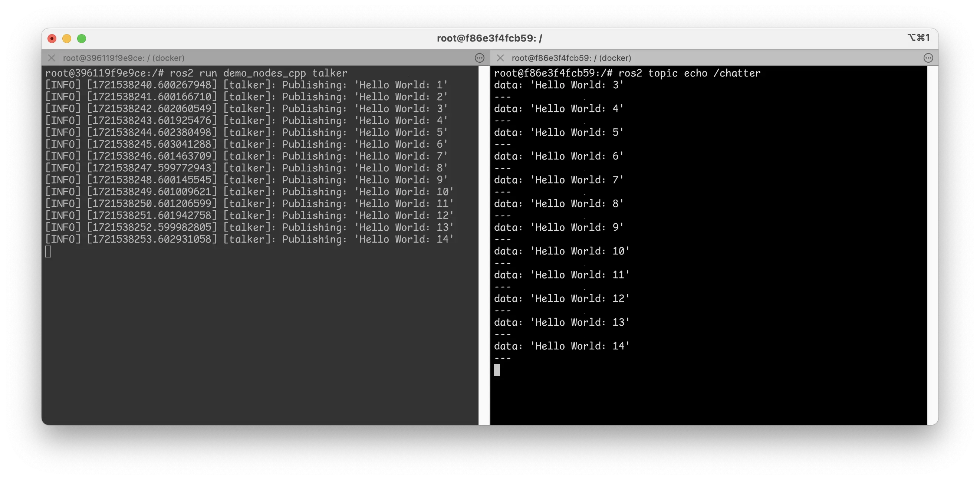Screen dimensions: 980x480
Task: Open the options menu on the right terminal tab
Action: pos(928,58)
